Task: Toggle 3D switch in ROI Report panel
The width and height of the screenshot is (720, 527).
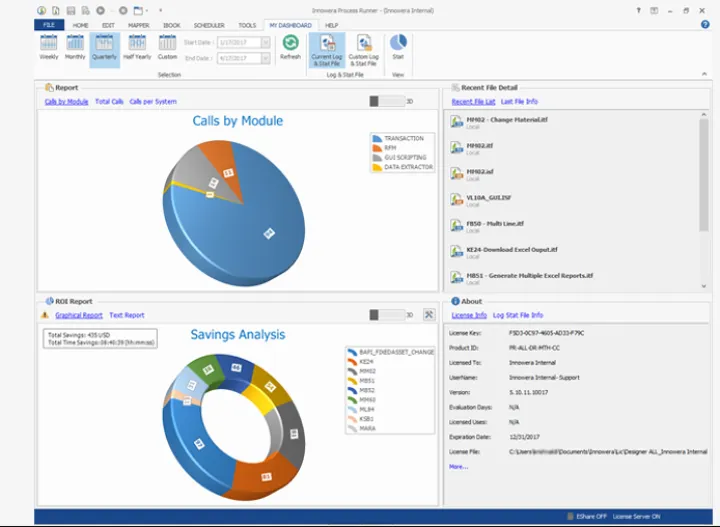Action: point(387,315)
